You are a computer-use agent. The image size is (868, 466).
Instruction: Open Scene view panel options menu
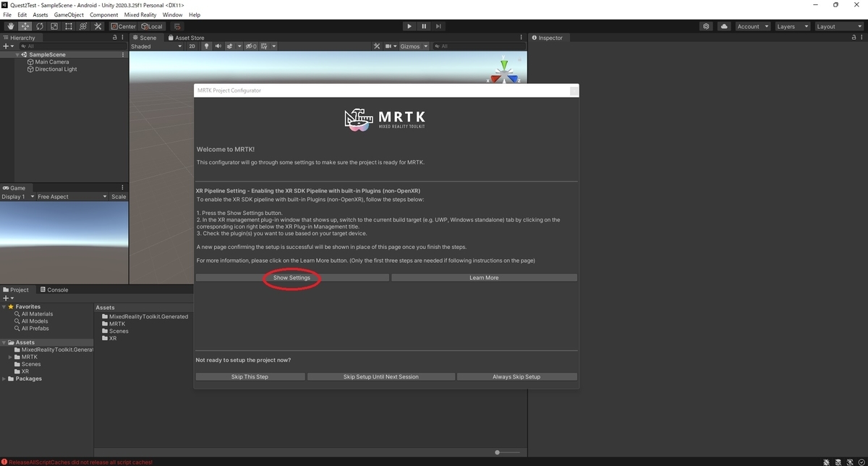[x=522, y=38]
